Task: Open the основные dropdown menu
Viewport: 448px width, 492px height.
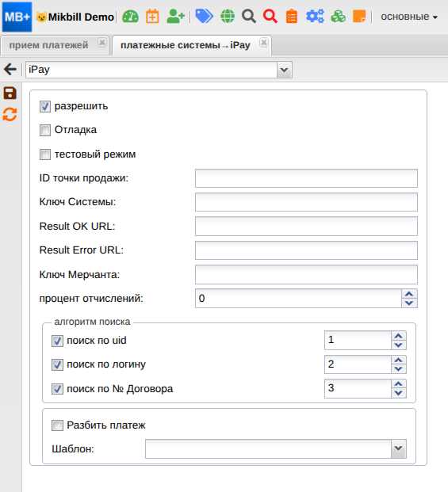Action: [x=409, y=17]
